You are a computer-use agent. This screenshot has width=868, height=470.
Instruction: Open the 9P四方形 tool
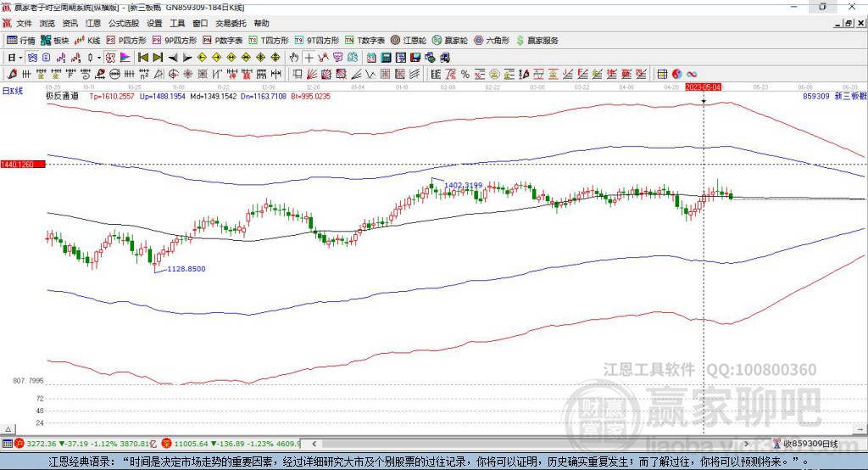[x=175, y=41]
